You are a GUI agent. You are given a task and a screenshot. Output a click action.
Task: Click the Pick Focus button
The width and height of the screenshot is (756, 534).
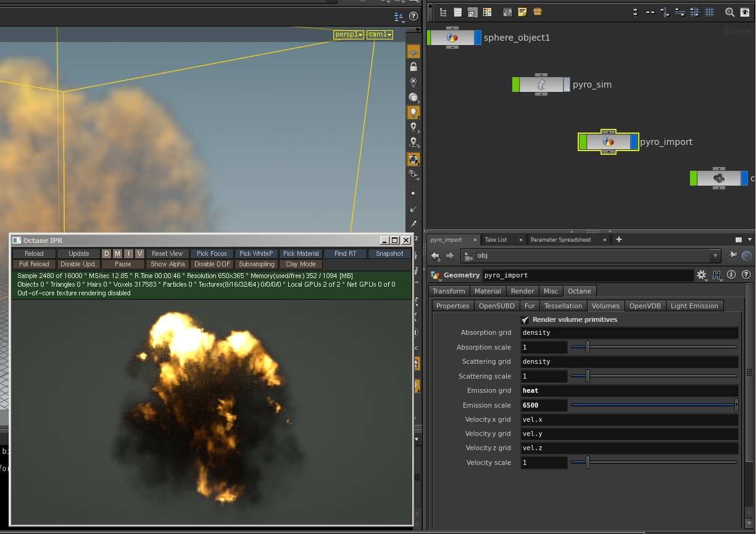click(212, 253)
